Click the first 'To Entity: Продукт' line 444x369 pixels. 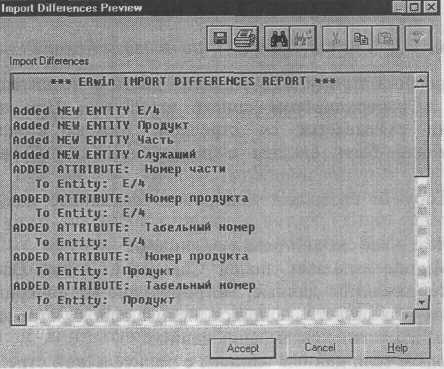(x=105, y=271)
